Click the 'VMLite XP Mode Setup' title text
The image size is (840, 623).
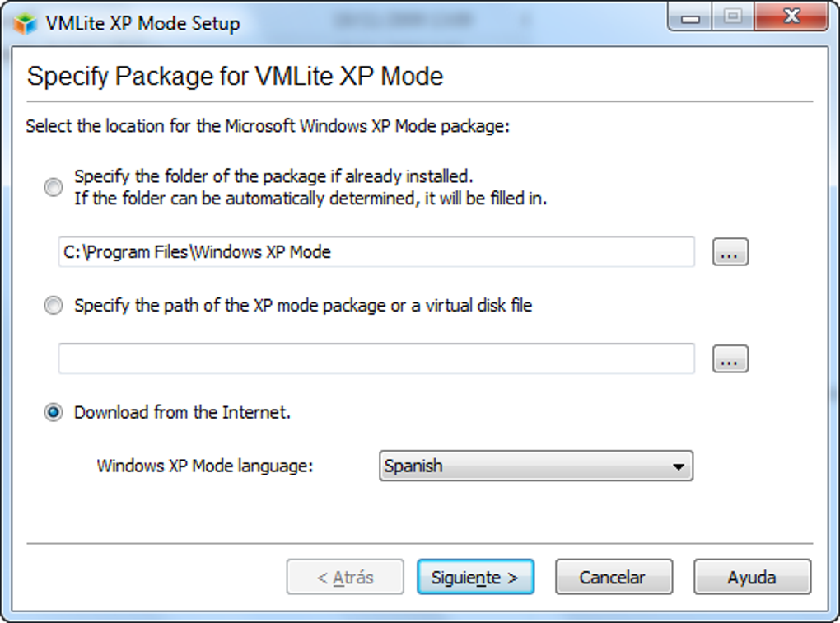tap(142, 23)
